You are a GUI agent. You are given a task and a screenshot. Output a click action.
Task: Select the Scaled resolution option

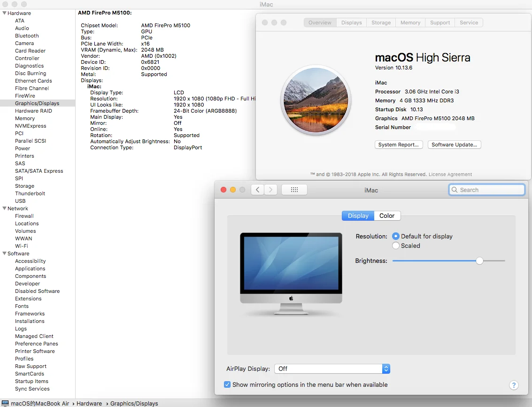click(x=396, y=246)
